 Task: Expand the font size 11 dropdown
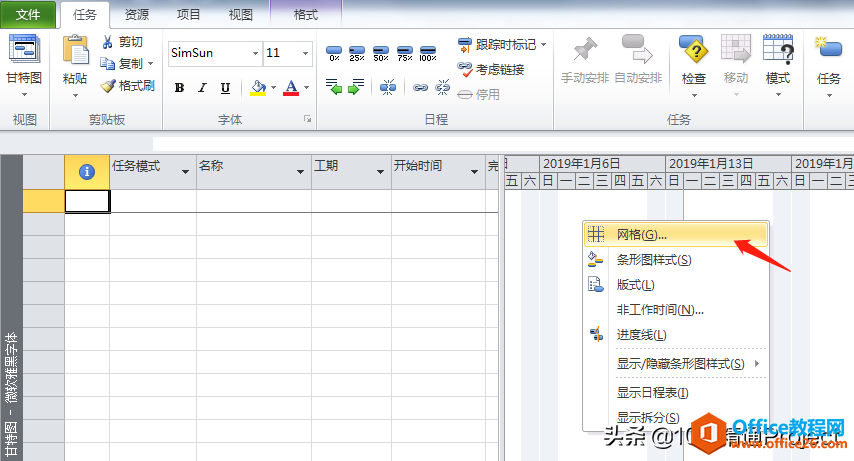[x=305, y=53]
